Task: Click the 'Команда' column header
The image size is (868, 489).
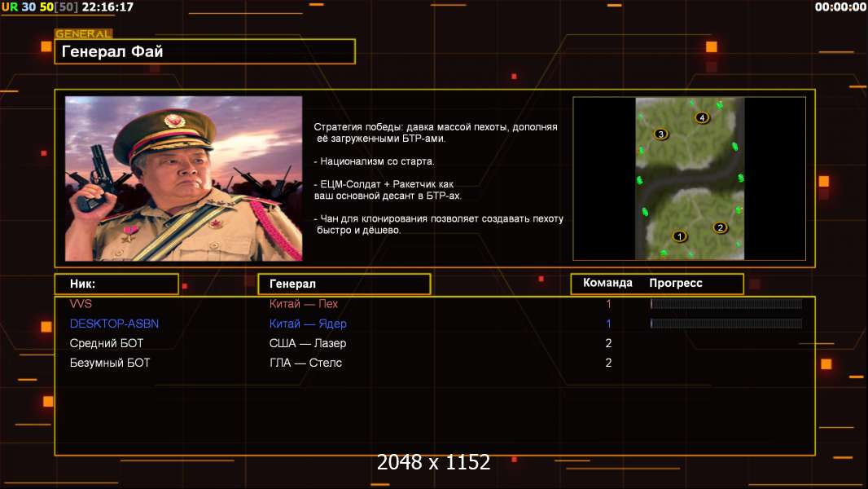Action: (607, 283)
